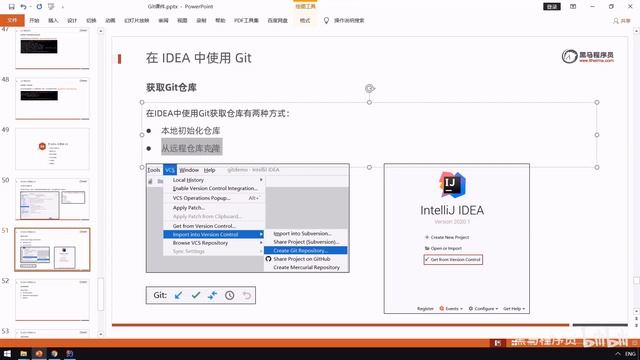The image size is (640, 360).
Task: Select slide 47 thumbnail
Action: coord(52,48)
